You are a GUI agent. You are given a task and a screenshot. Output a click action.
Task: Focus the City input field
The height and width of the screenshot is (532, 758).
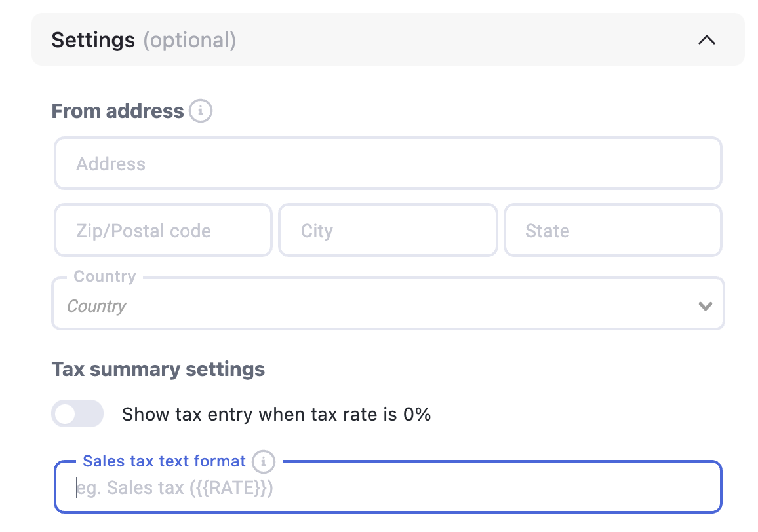[x=388, y=230]
